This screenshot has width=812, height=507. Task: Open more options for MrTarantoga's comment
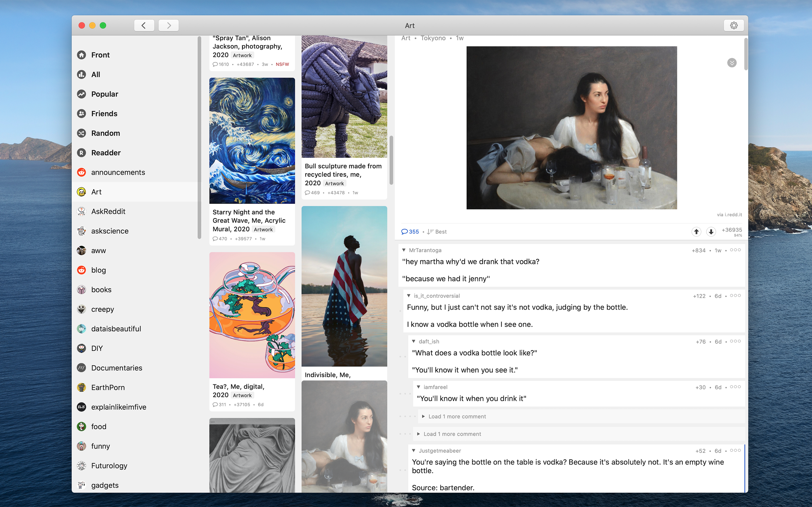pos(735,250)
